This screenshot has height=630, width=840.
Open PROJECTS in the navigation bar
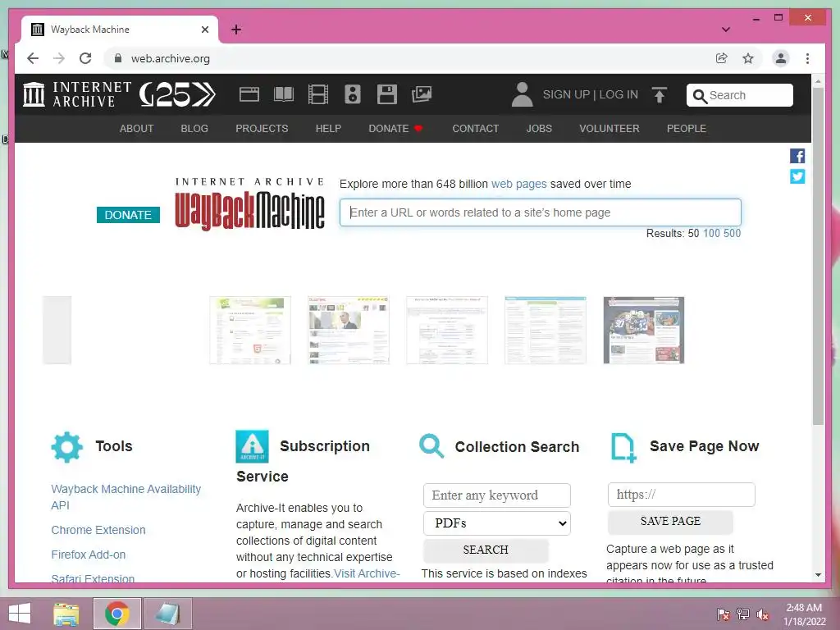[262, 129]
